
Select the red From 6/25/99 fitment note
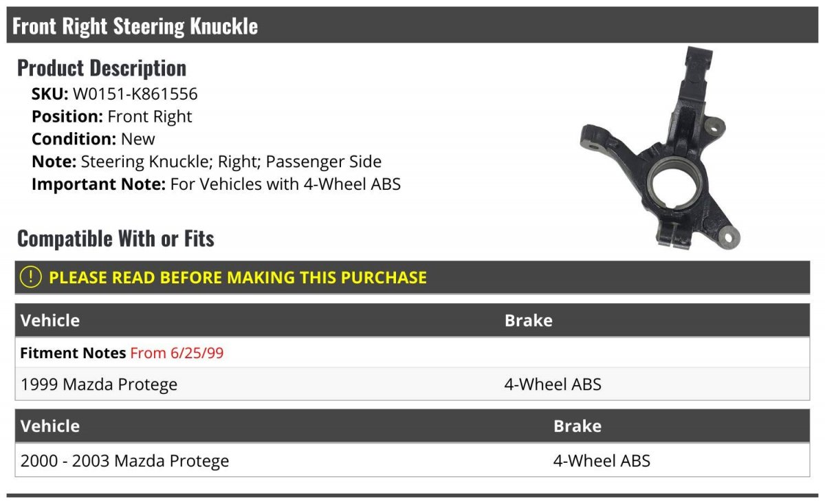tap(177, 353)
